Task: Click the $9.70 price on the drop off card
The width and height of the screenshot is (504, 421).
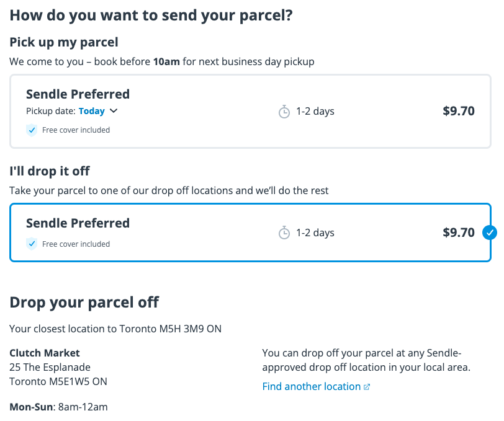Action: tap(459, 233)
